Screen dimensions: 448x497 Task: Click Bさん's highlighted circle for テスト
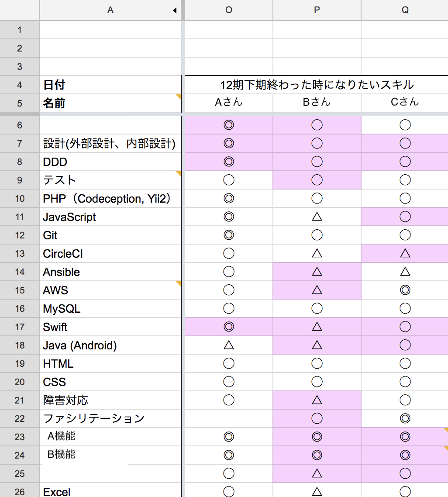[317, 180]
